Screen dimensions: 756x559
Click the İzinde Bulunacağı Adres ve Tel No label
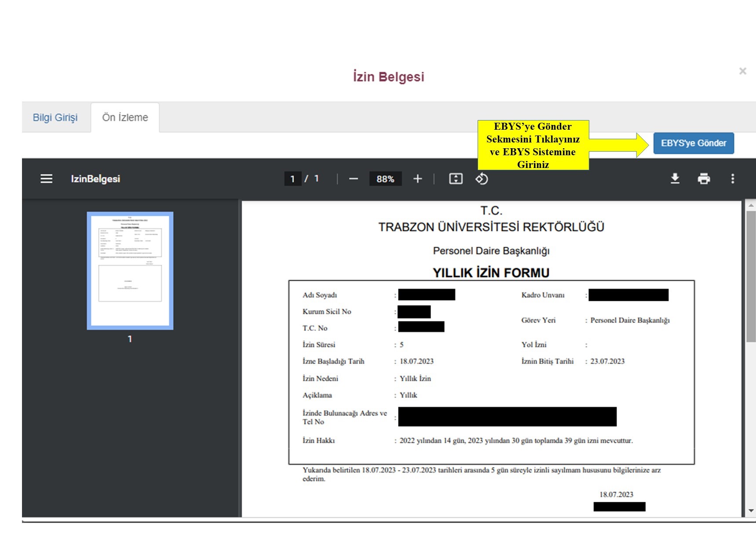345,417
